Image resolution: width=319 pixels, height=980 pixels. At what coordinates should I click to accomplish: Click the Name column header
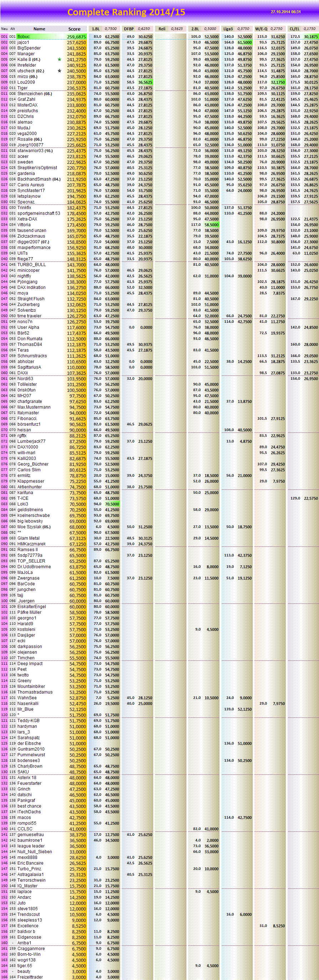39,29
